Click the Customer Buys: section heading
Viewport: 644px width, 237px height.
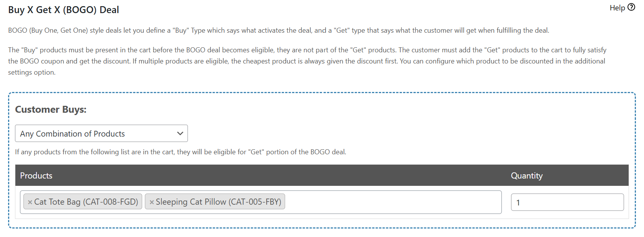pos(51,110)
